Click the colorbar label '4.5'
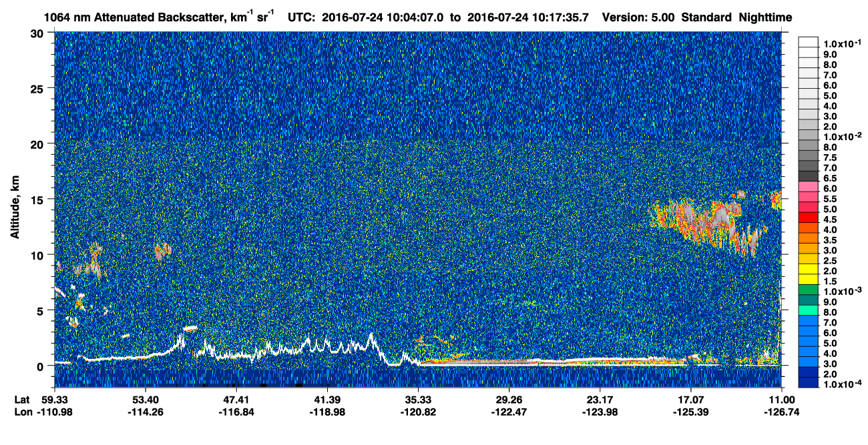Viewport: 868px width, 445px height. (831, 219)
